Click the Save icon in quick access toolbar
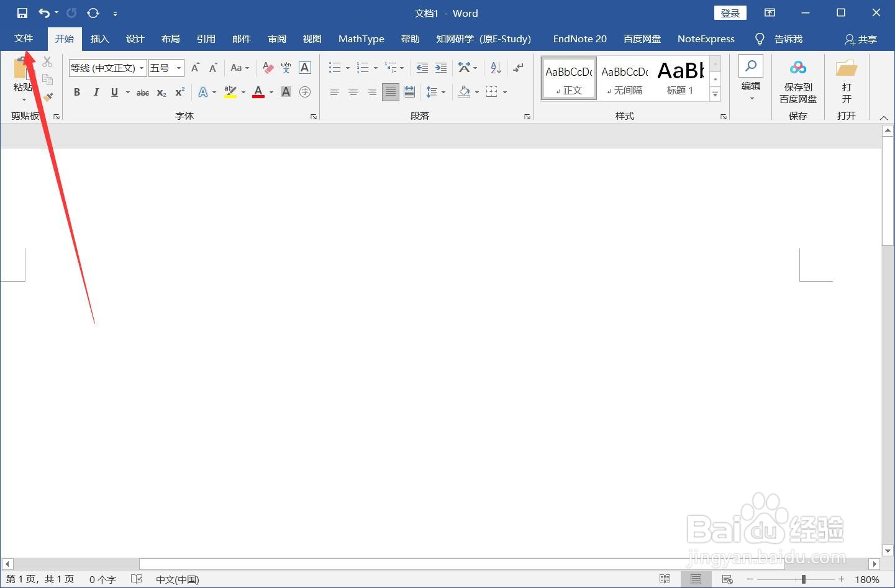Screen dimensions: 895x588 click(x=22, y=13)
